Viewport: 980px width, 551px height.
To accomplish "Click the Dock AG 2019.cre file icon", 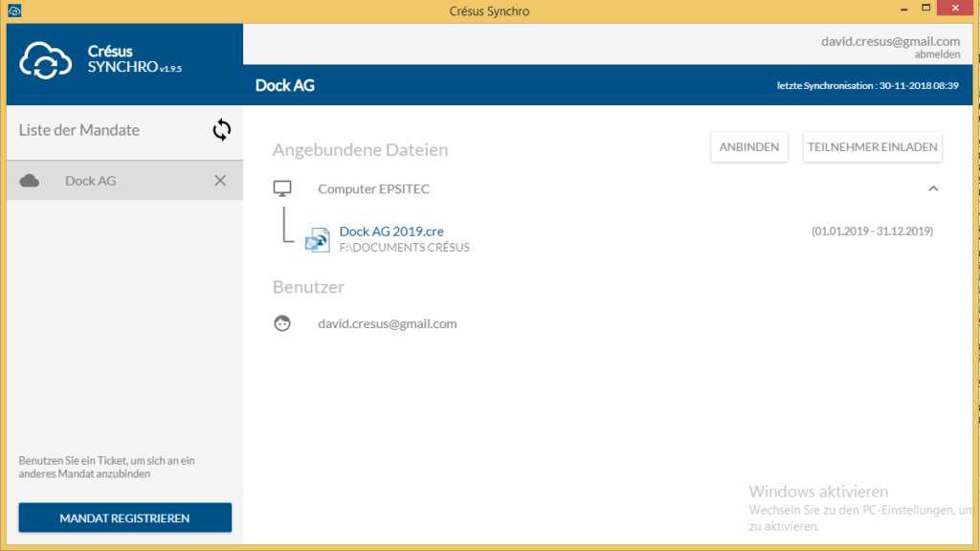I will click(318, 240).
